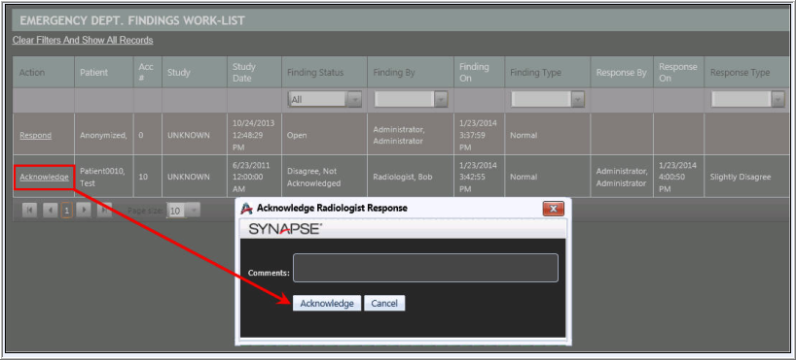Sort by the Study Date column header
This screenshot has height=360, width=796.
point(254,72)
